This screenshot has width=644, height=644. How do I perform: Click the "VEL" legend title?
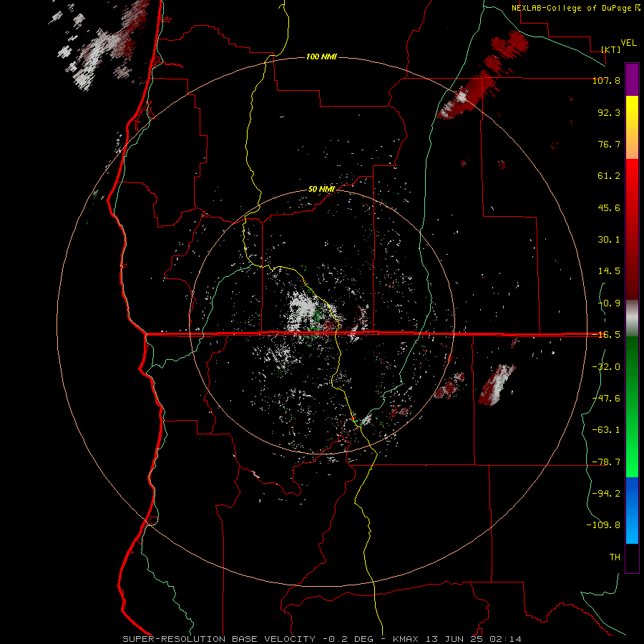(x=628, y=43)
